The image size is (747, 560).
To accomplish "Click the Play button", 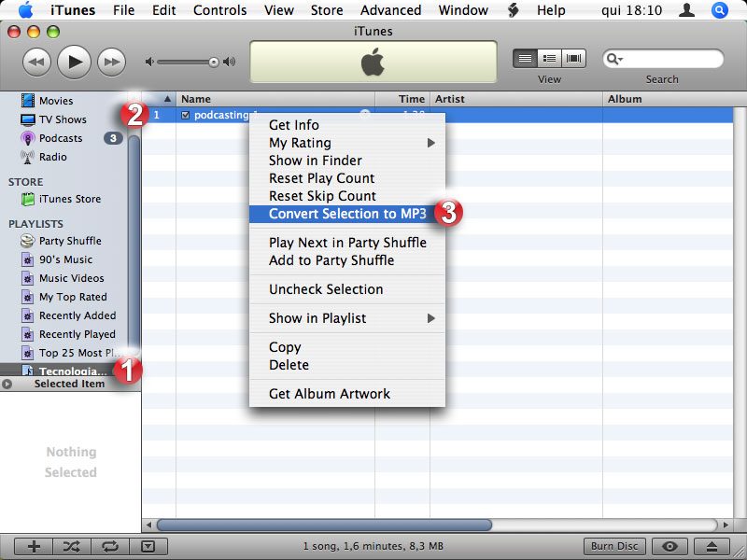I will click(74, 62).
